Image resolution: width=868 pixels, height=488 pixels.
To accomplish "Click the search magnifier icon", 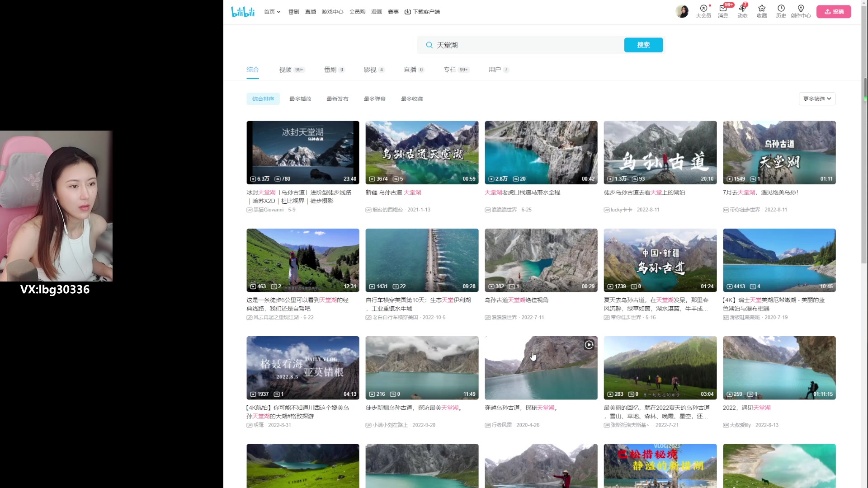I will [429, 45].
